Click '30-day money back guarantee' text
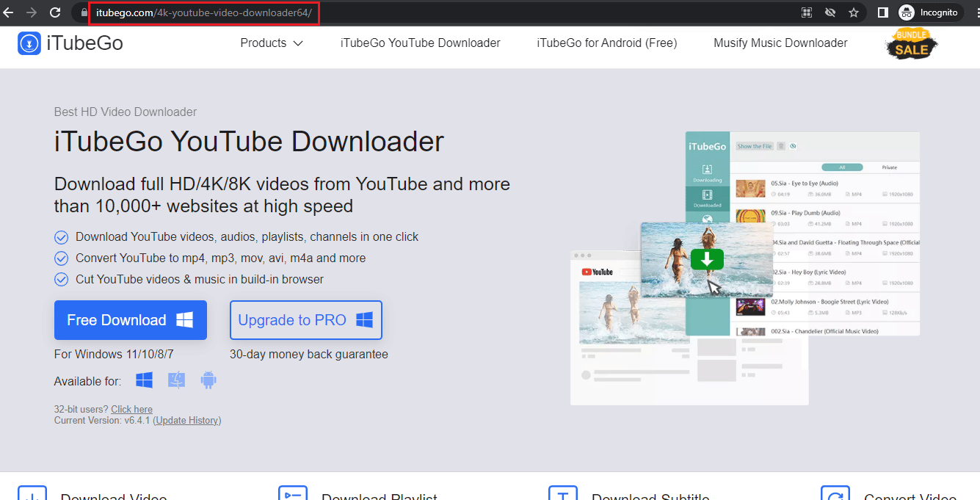 [x=309, y=355]
